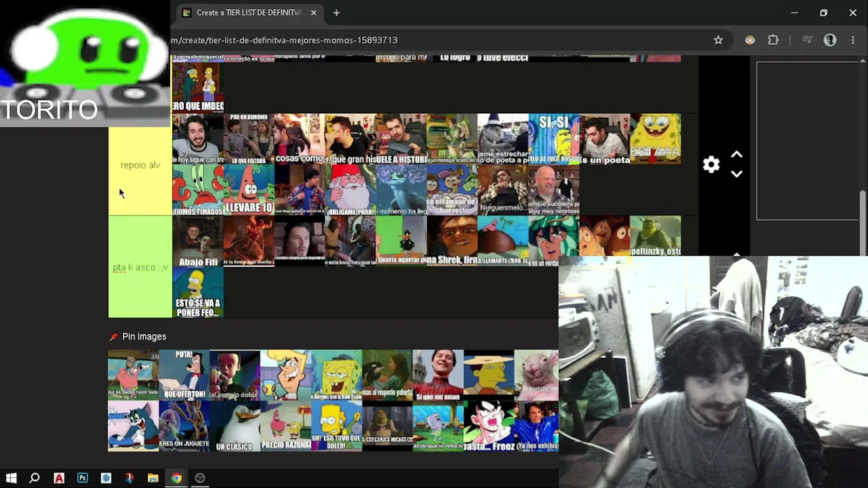The height and width of the screenshot is (488, 868).
Task: Open Chrome's media controls icon
Action: click(807, 40)
